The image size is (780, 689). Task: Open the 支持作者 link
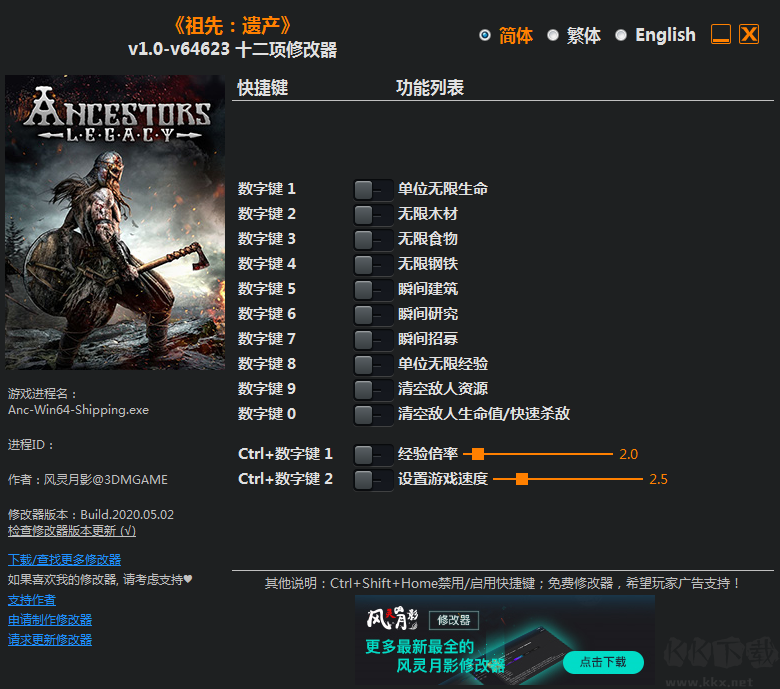coord(32,600)
